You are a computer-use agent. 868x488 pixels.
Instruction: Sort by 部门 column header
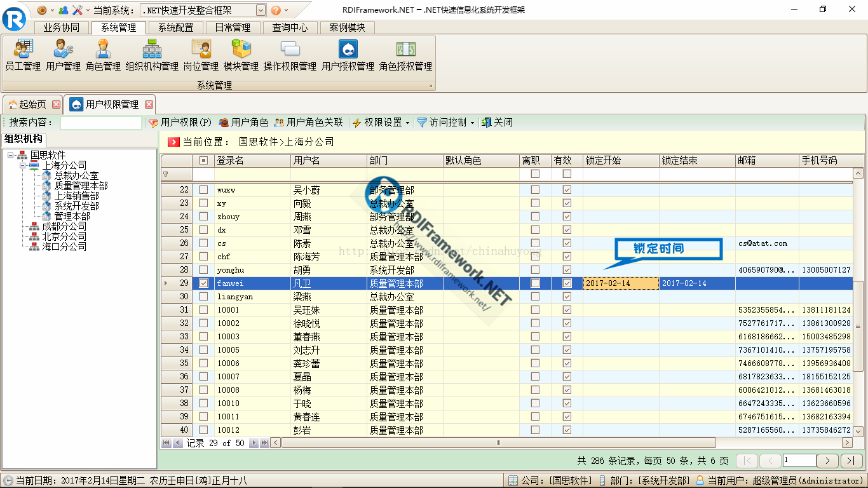(x=405, y=161)
